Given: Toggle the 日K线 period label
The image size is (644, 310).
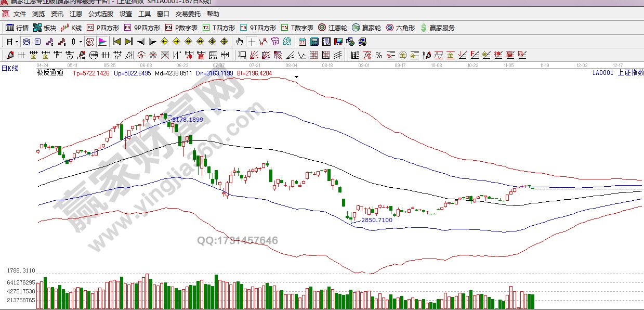Looking at the screenshot, I should tap(10, 68).
